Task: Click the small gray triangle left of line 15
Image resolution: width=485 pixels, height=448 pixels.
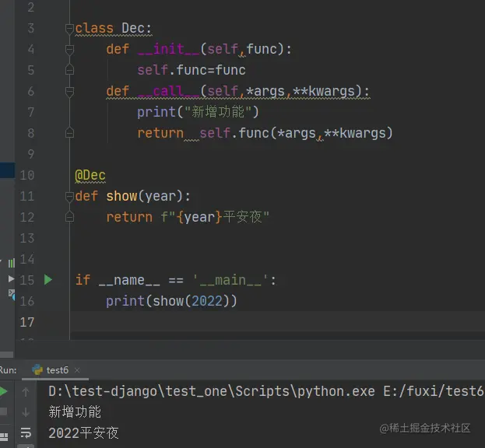Action: [11, 279]
